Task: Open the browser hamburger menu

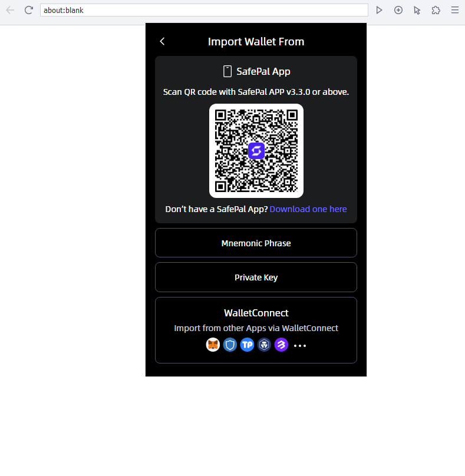Action: (454, 10)
